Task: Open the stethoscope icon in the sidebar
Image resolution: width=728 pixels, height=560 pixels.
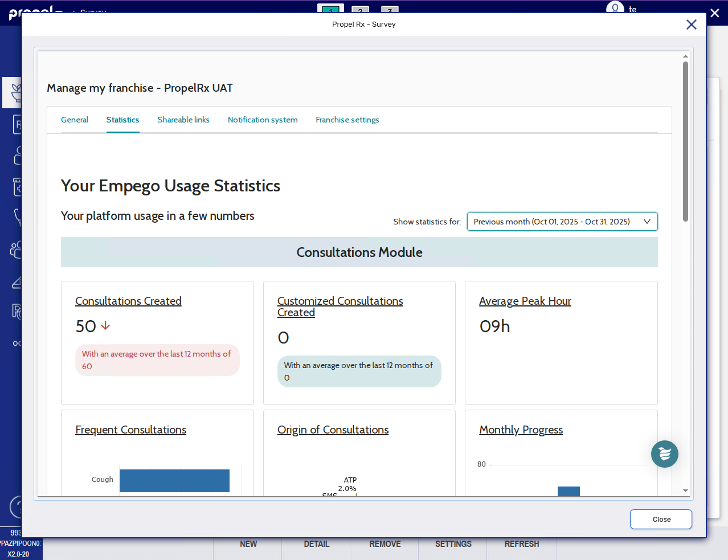Action: coord(18,217)
